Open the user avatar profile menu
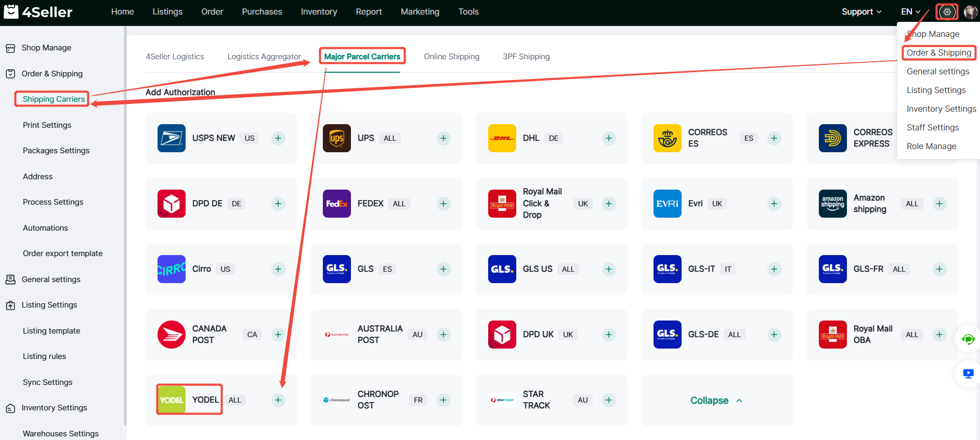Viewport: 980px width, 440px height. point(971,11)
